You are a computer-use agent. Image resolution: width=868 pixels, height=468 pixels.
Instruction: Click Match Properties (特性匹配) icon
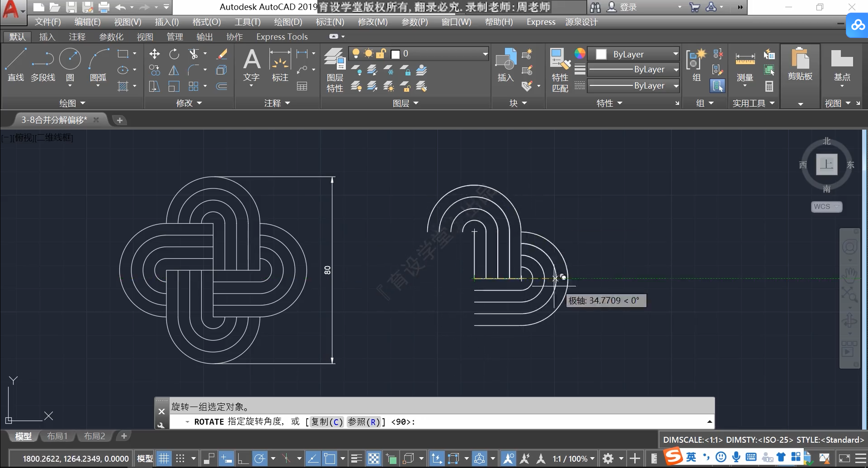point(560,70)
